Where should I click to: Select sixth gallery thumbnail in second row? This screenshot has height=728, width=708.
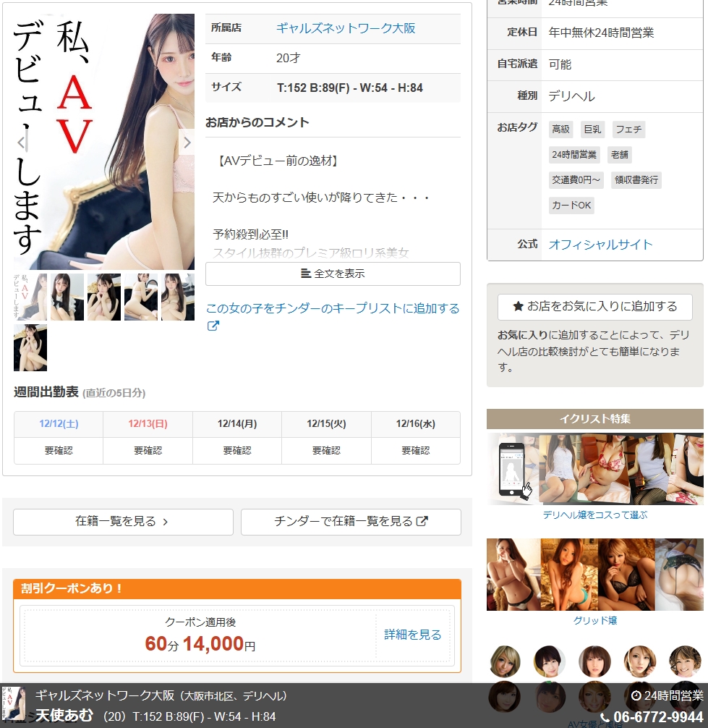click(30, 348)
